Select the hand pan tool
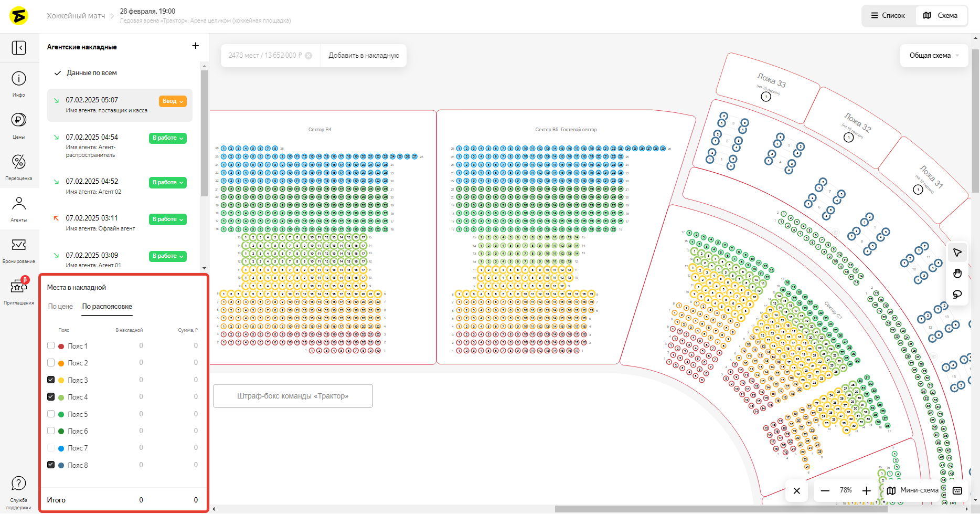980x514 pixels. tap(957, 274)
